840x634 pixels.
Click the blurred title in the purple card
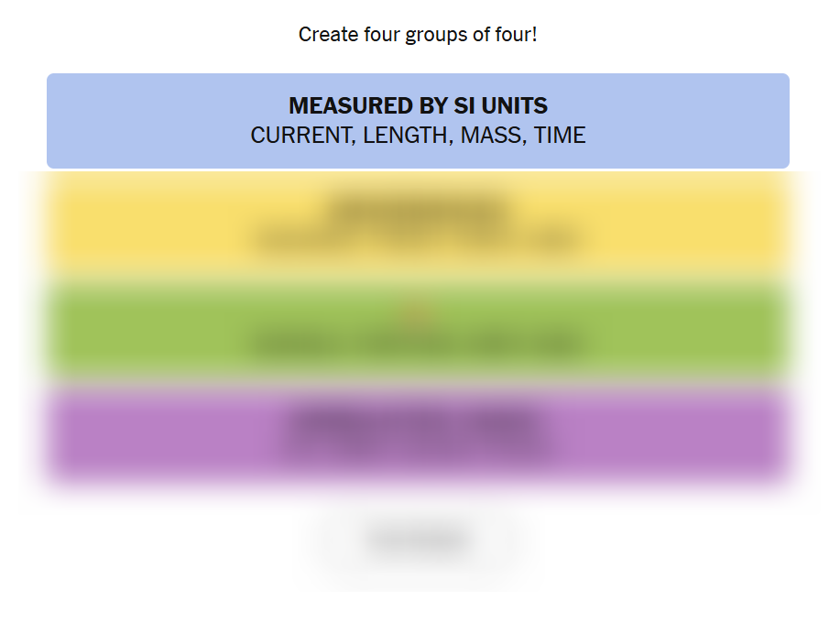(418, 421)
